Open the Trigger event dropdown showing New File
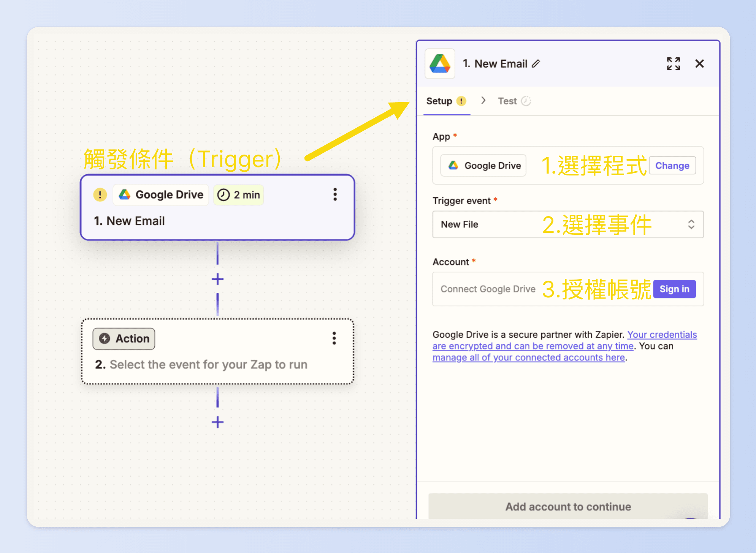 point(568,224)
